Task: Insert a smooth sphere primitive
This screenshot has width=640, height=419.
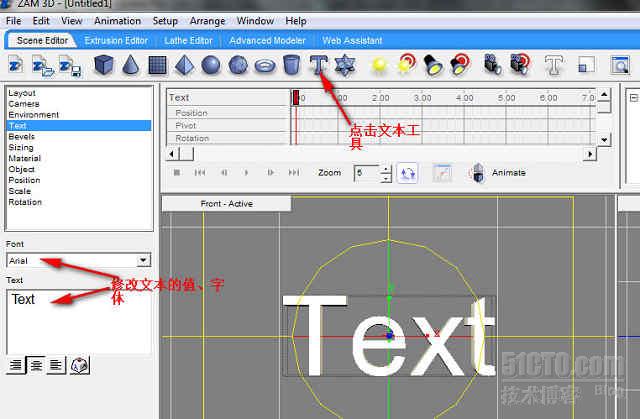Action: (x=211, y=65)
